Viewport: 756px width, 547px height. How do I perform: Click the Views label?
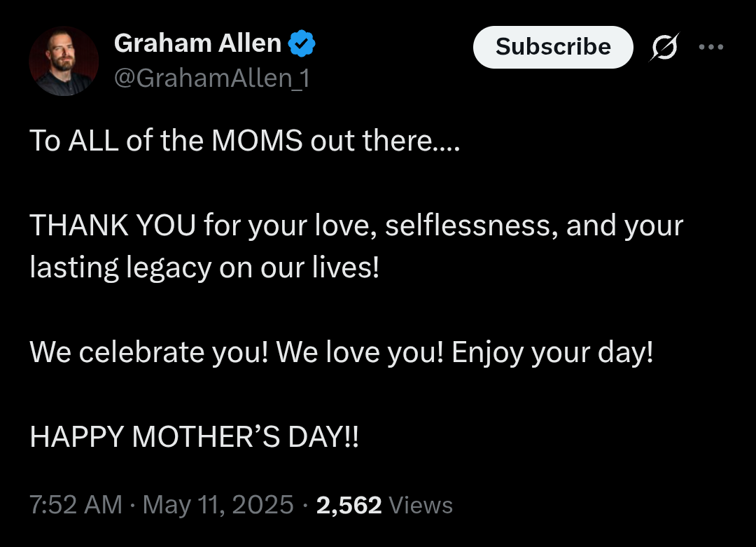420,505
